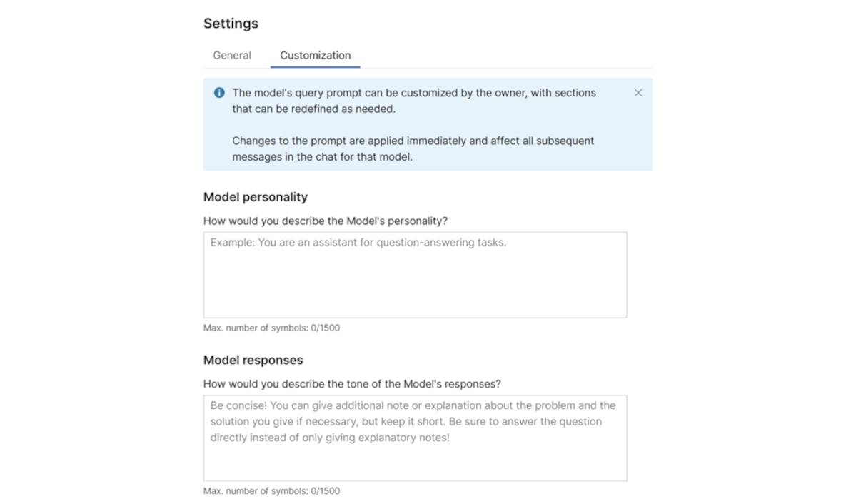Screen dimensions: 851x504
Task: Click the symbol counter under personality field
Action: click(272, 328)
